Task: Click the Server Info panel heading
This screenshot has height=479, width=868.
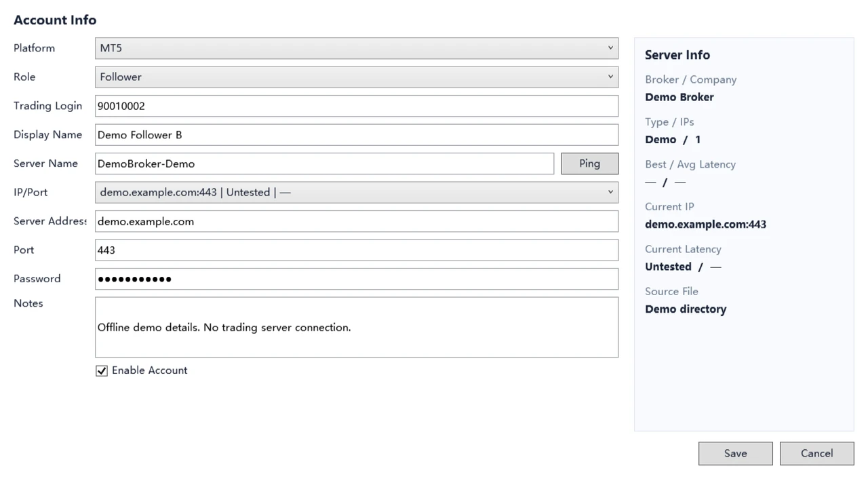Action: click(677, 55)
